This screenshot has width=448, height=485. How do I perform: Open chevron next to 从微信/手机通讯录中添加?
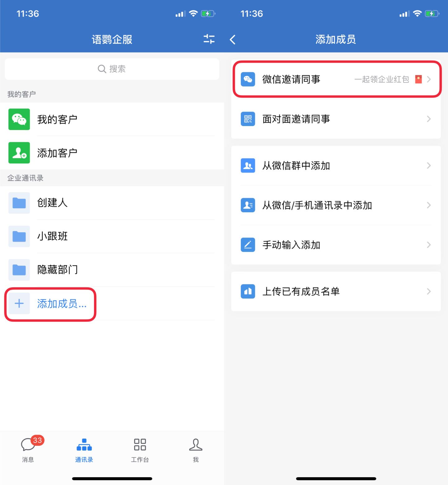[x=429, y=205]
